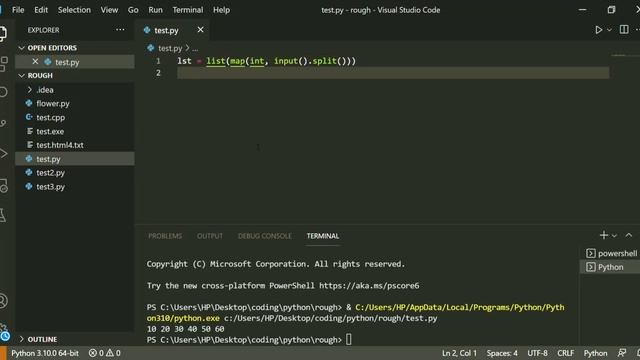Close test.py in Open Editors list

pos(35,62)
